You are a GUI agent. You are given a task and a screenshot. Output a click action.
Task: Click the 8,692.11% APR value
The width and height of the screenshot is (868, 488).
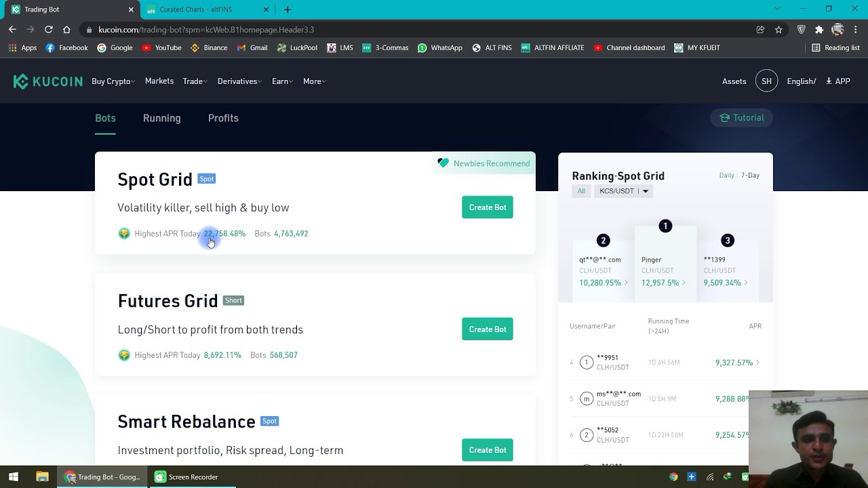tap(222, 355)
